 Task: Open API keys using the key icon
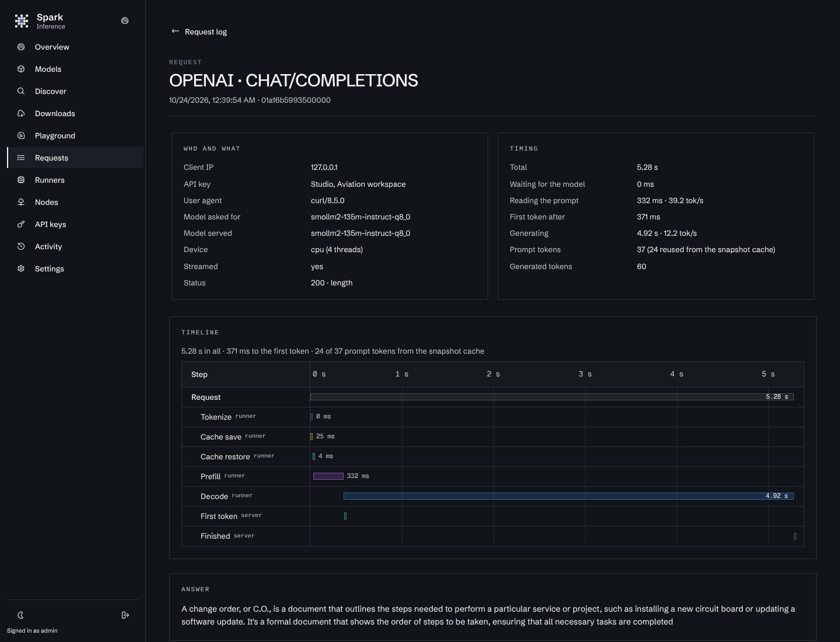pos(21,224)
